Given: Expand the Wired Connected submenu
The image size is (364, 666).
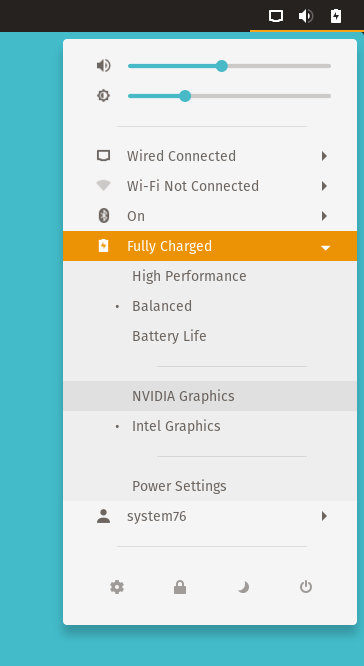Looking at the screenshot, I should 210,156.
